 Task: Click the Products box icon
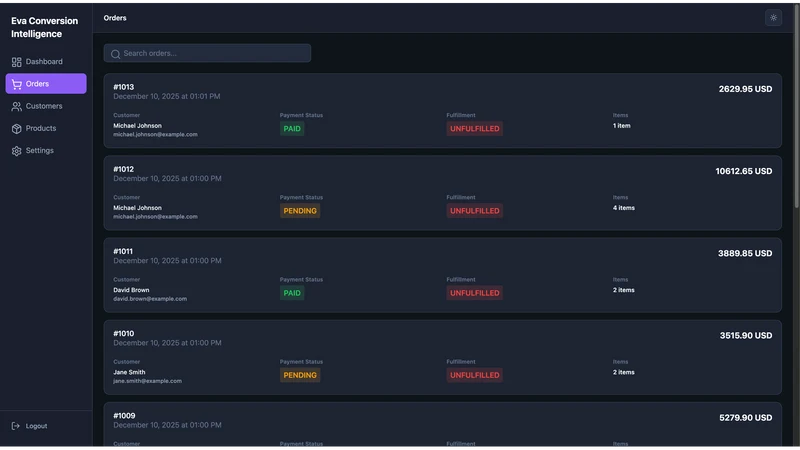tap(16, 129)
